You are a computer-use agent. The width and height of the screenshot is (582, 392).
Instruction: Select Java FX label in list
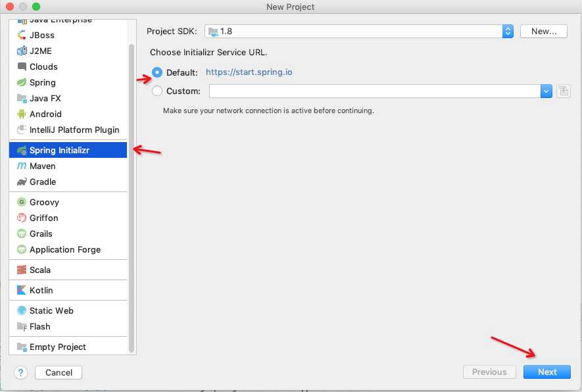[x=45, y=99]
